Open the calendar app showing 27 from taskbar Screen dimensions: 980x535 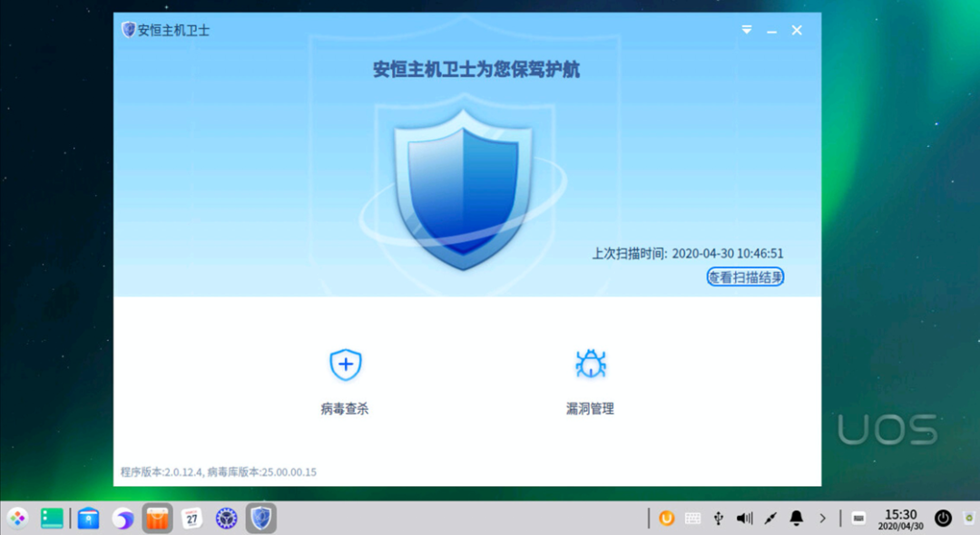[x=191, y=518]
